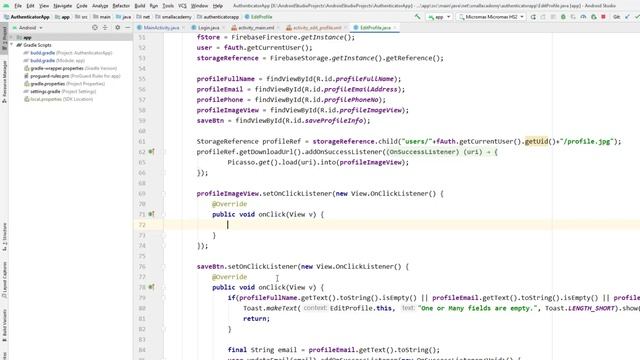Click Attach Debugger to Android Process icon
This screenshot has width=640, height=360.
pos(593,17)
